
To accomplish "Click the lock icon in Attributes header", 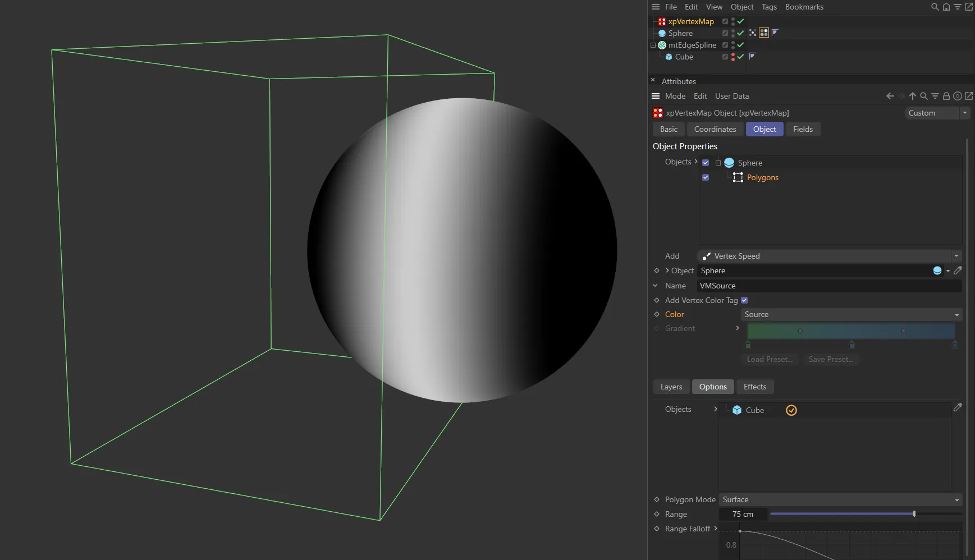I will tap(947, 96).
